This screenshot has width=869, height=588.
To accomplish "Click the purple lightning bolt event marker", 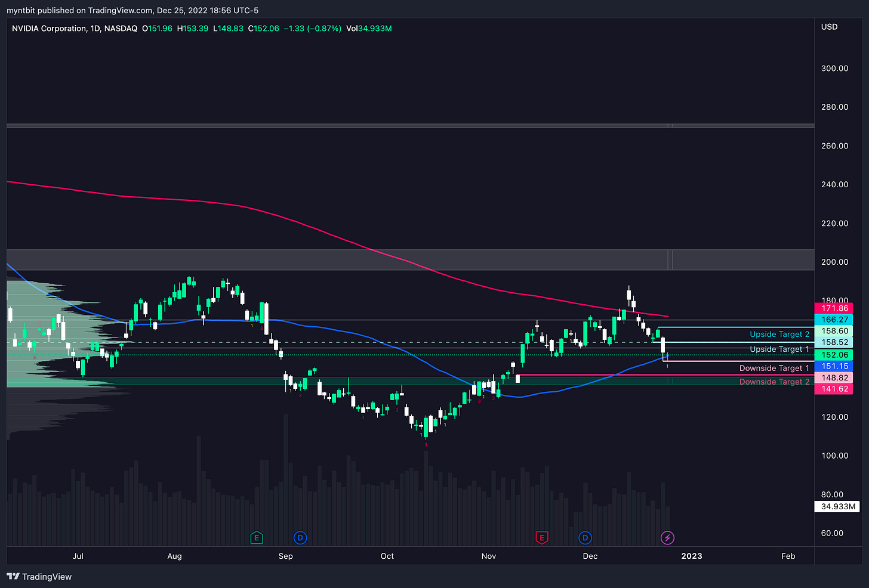I will [668, 538].
